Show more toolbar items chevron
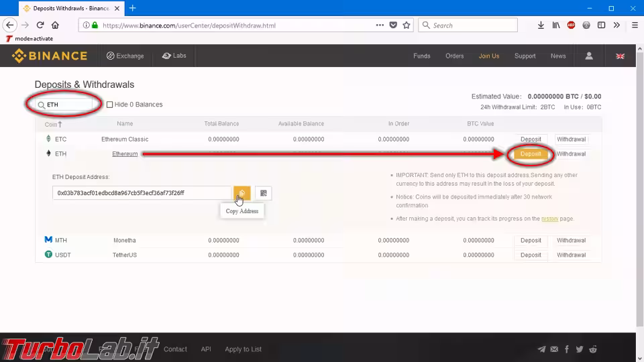Image resolution: width=644 pixels, height=362 pixels. [616, 25]
